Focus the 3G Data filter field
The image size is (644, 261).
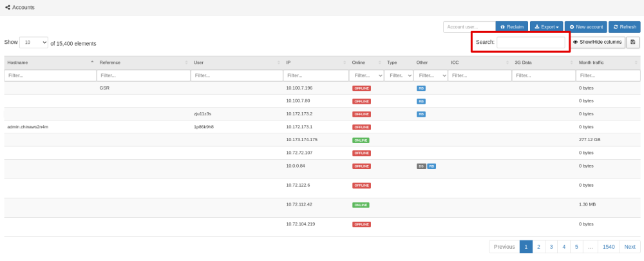click(544, 75)
